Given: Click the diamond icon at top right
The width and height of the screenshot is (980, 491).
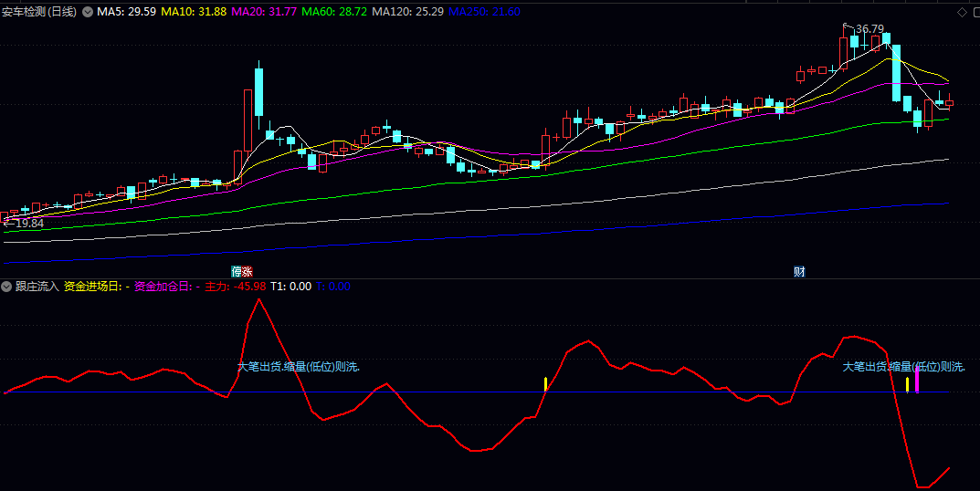Looking at the screenshot, I should [962, 12].
